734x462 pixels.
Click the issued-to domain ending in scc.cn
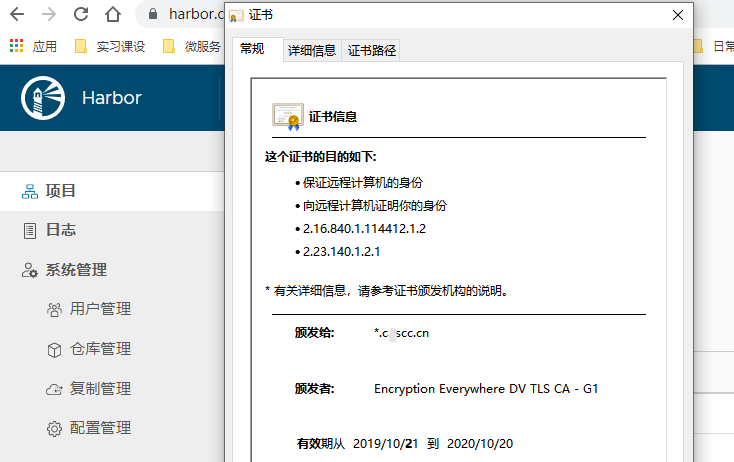coord(401,333)
